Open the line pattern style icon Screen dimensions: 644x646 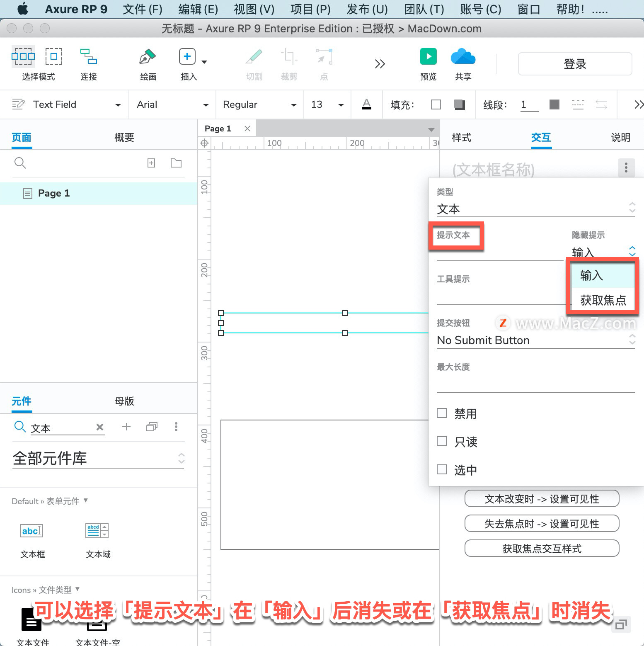tap(578, 104)
